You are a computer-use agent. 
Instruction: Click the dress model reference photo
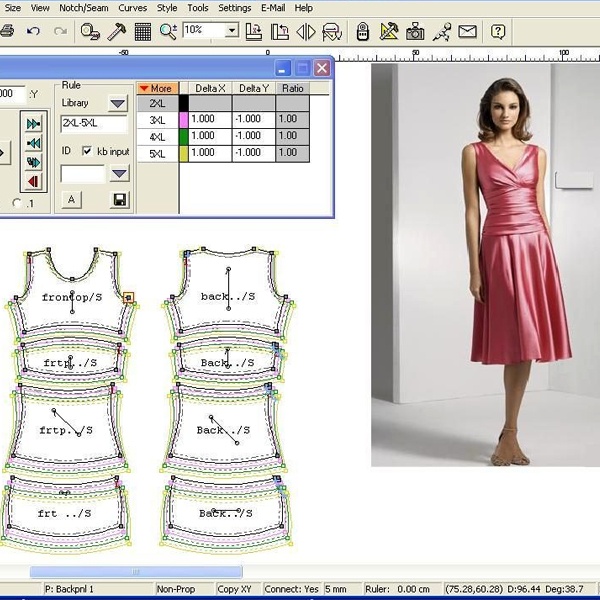pyautogui.click(x=485, y=265)
